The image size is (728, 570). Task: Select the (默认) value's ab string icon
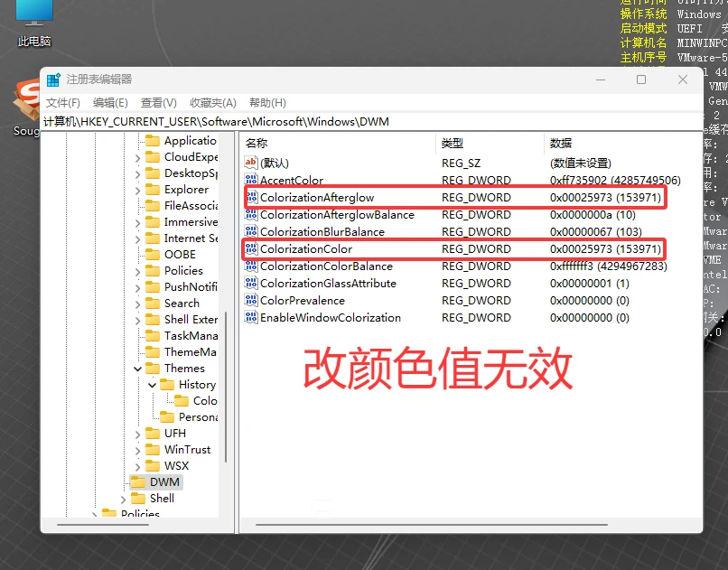pyautogui.click(x=251, y=163)
